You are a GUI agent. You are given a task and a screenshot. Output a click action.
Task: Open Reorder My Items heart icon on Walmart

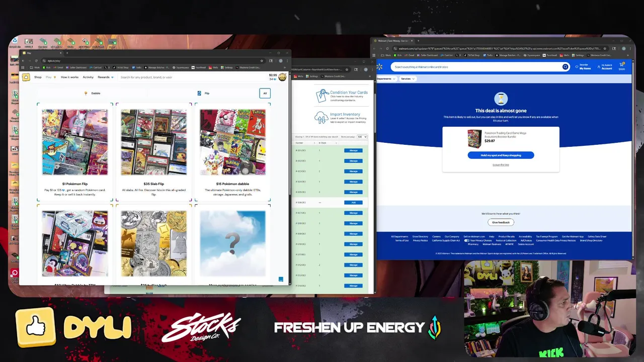577,67
